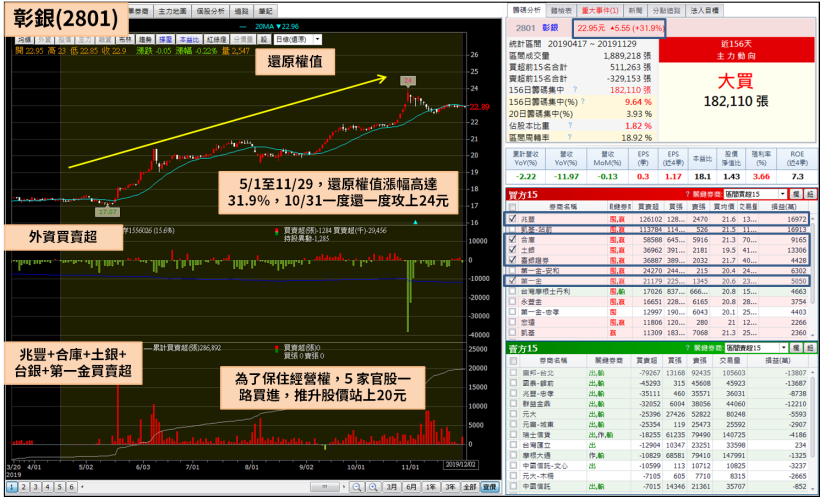Viewport: 820px width, 497px height.
Task: Select chart page 4 button
Action: click(x=48, y=487)
